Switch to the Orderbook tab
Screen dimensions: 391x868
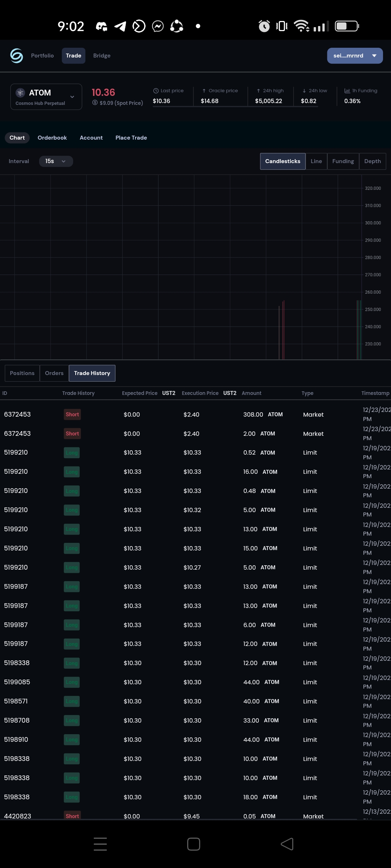tap(52, 138)
